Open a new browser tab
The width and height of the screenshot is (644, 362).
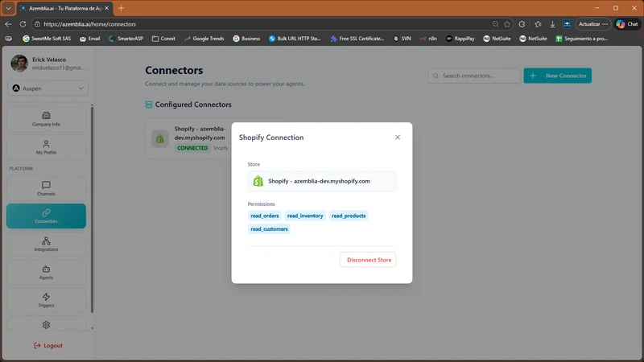tap(122, 8)
